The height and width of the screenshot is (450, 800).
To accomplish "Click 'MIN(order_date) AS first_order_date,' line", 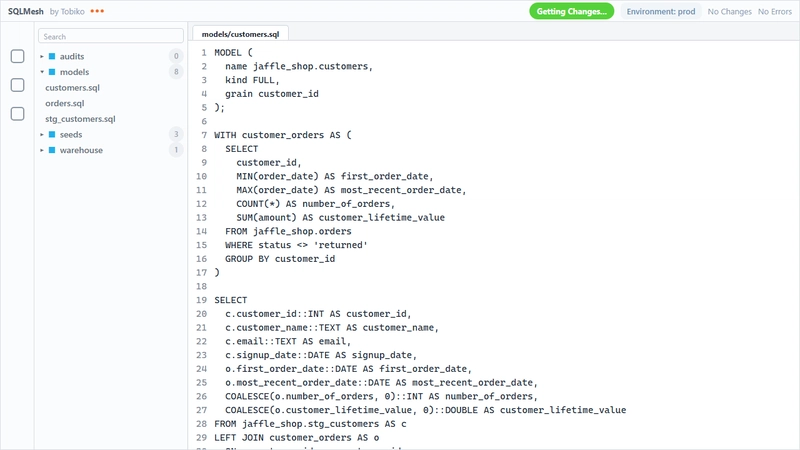I will 335,177.
